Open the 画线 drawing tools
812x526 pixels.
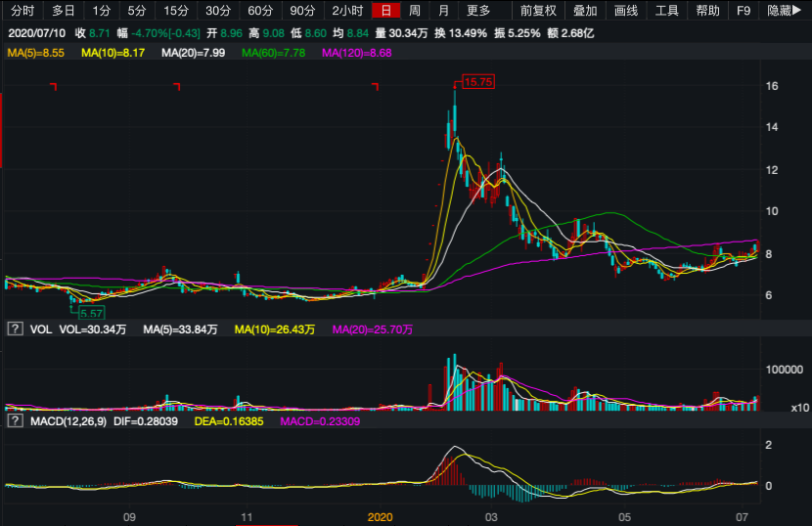tap(626, 10)
